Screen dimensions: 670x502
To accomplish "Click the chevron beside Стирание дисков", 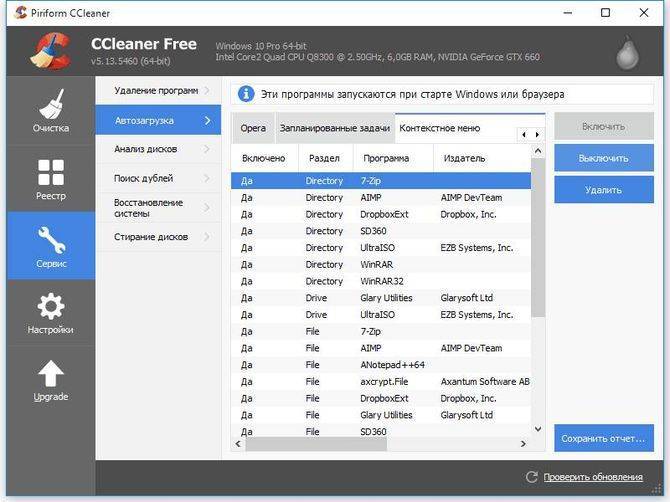I will (x=207, y=237).
